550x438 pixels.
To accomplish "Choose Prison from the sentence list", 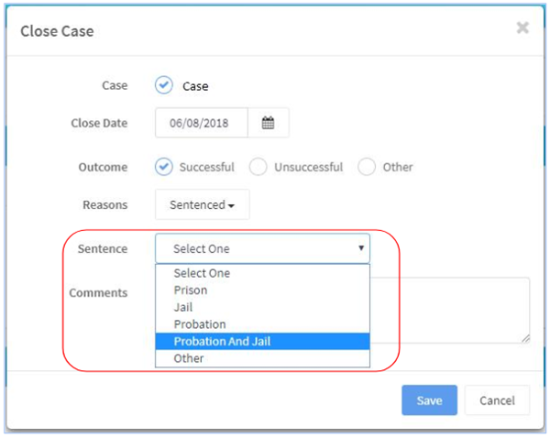I will pyautogui.click(x=262, y=290).
